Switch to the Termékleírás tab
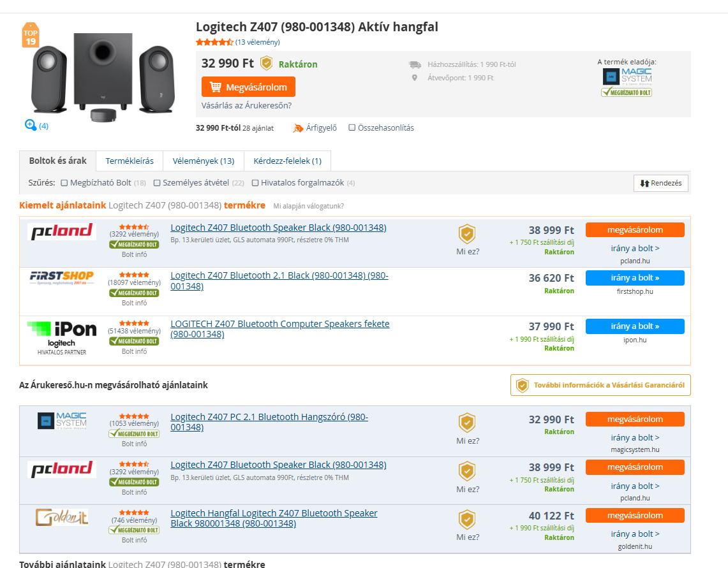The width and height of the screenshot is (728, 568). click(x=130, y=161)
